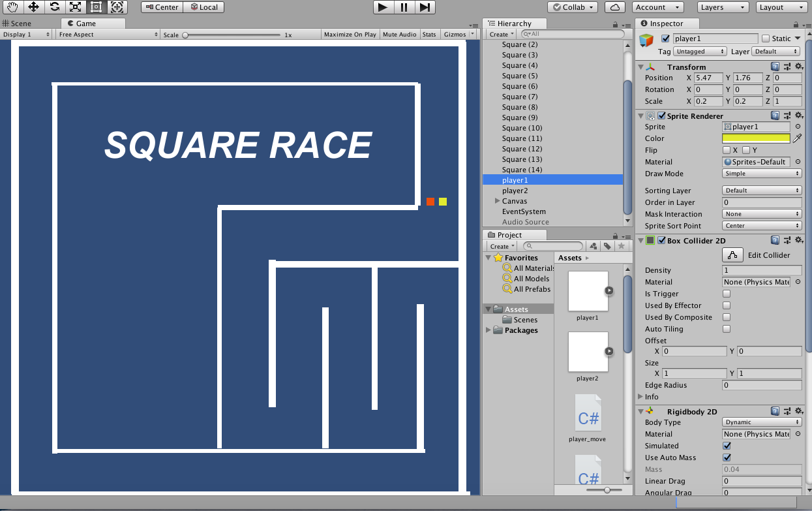Screen dimensions: 812x511
Task: Enable the Used By Effector checkbox
Action: 727,305
